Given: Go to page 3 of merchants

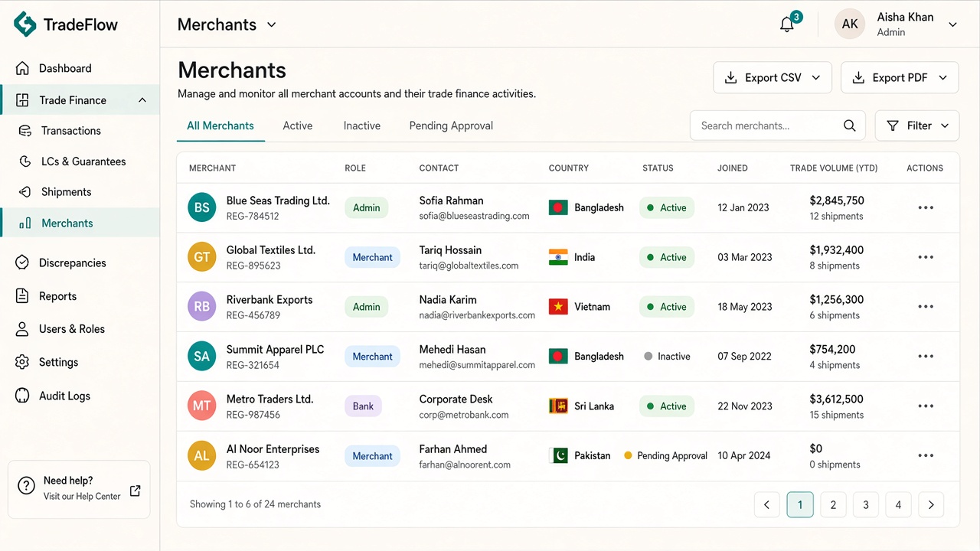Looking at the screenshot, I should tap(866, 505).
